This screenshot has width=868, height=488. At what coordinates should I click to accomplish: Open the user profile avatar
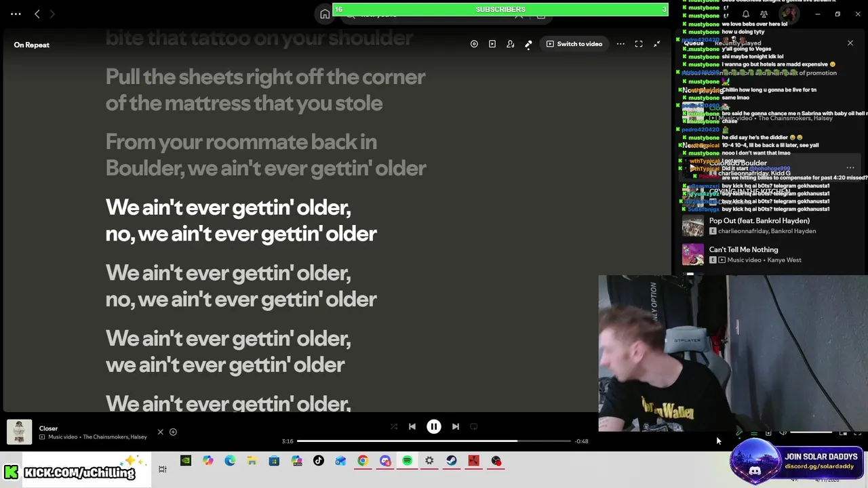788,14
